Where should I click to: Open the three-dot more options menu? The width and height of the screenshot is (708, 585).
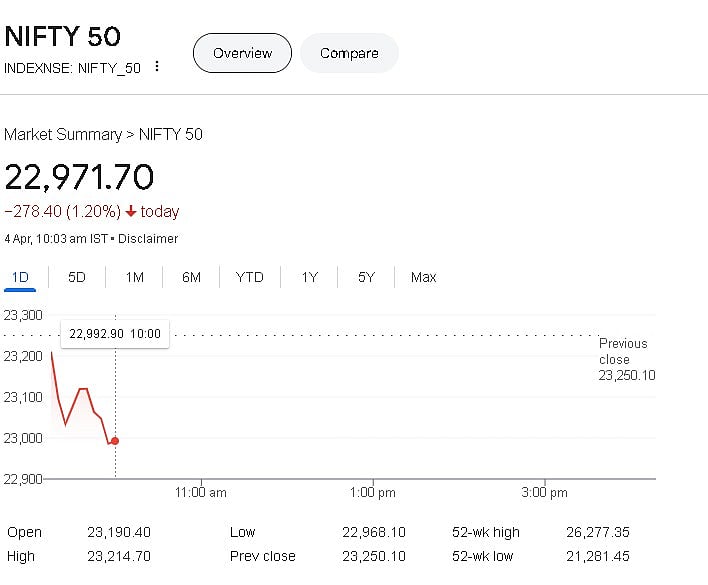[157, 66]
